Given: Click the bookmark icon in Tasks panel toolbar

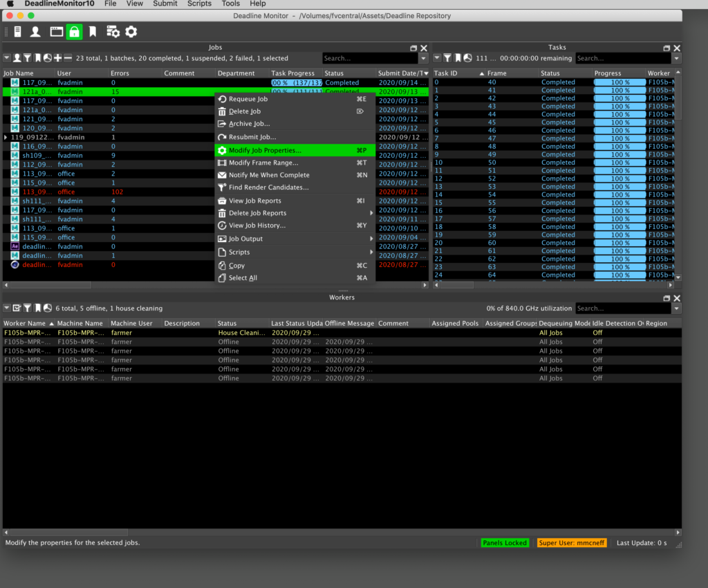Looking at the screenshot, I should (x=458, y=58).
